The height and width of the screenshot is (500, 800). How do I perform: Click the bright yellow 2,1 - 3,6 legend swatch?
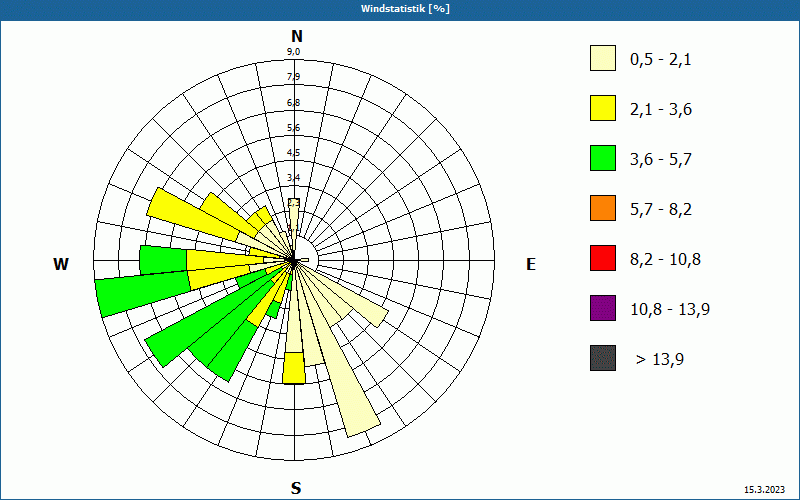(603, 108)
